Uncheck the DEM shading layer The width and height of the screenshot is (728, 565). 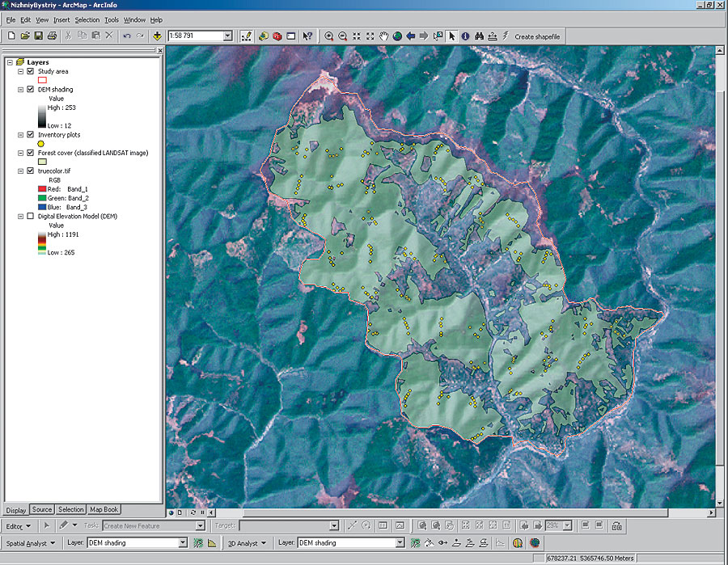point(30,90)
